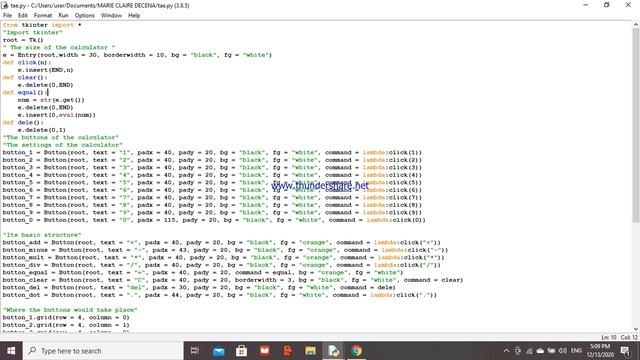Click the "Its basic structure" comment line
The height and width of the screenshot is (360, 640).
click(x=42, y=235)
